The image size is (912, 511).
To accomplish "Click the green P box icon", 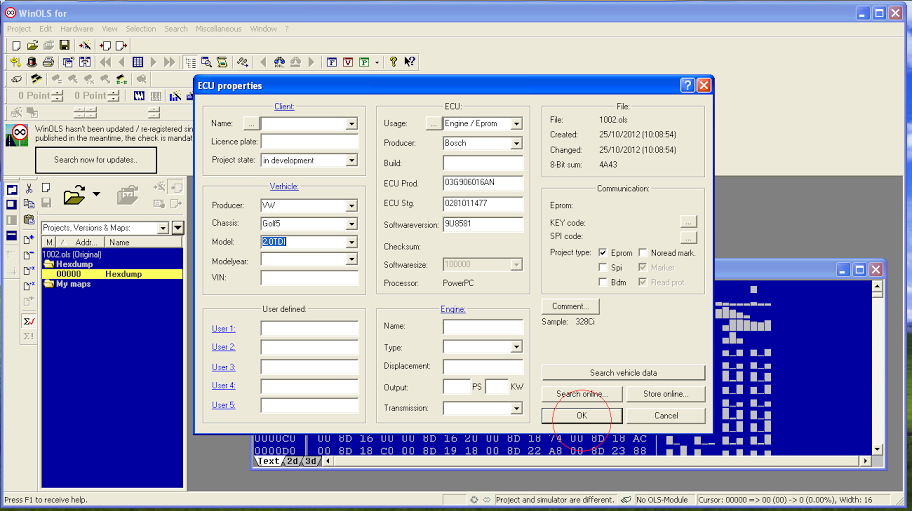I will pyautogui.click(x=364, y=62).
